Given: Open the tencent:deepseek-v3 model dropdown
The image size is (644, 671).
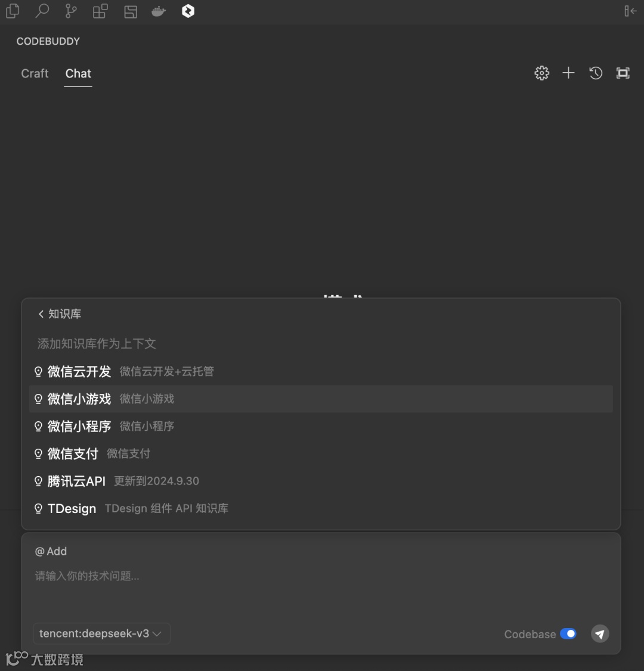Looking at the screenshot, I should tap(101, 634).
